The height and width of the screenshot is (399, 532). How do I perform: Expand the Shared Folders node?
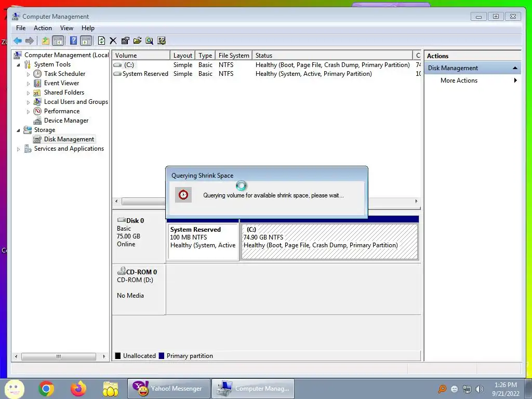point(28,92)
